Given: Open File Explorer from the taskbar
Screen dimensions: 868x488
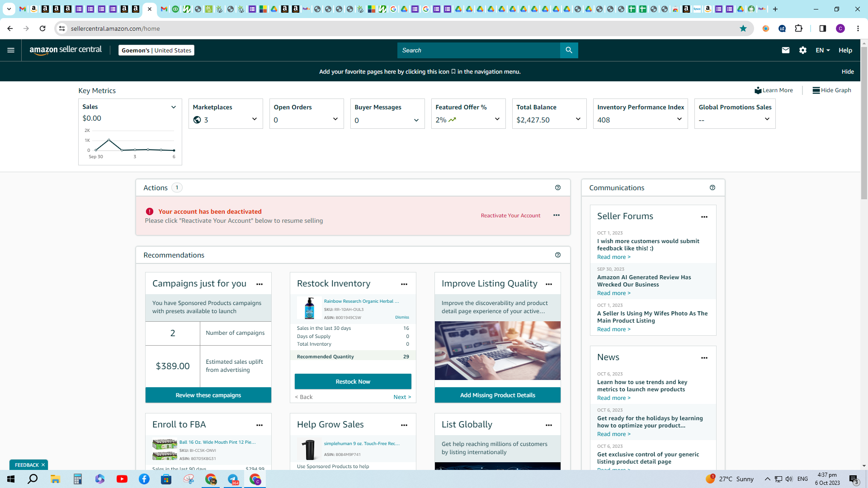Looking at the screenshot, I should 55,479.
